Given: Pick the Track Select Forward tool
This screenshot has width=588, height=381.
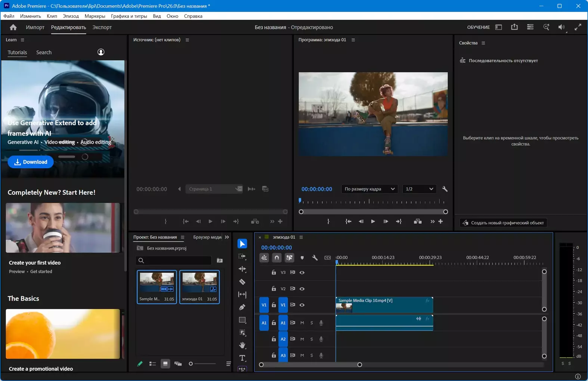Looking at the screenshot, I should [242, 256].
